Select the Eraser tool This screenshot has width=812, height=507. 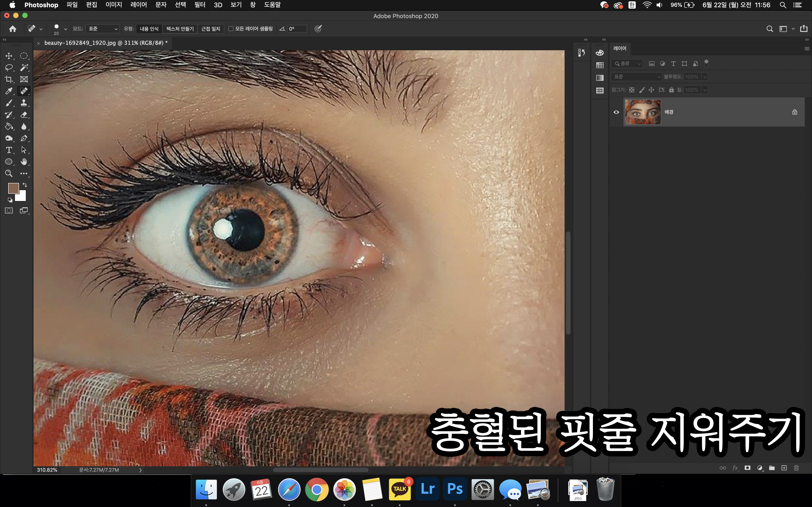(24, 115)
